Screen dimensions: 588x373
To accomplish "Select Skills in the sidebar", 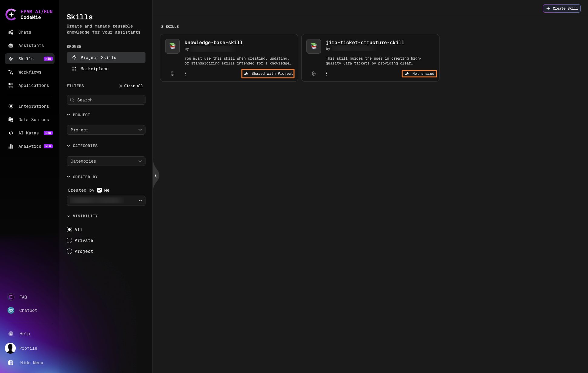I will (x=30, y=59).
